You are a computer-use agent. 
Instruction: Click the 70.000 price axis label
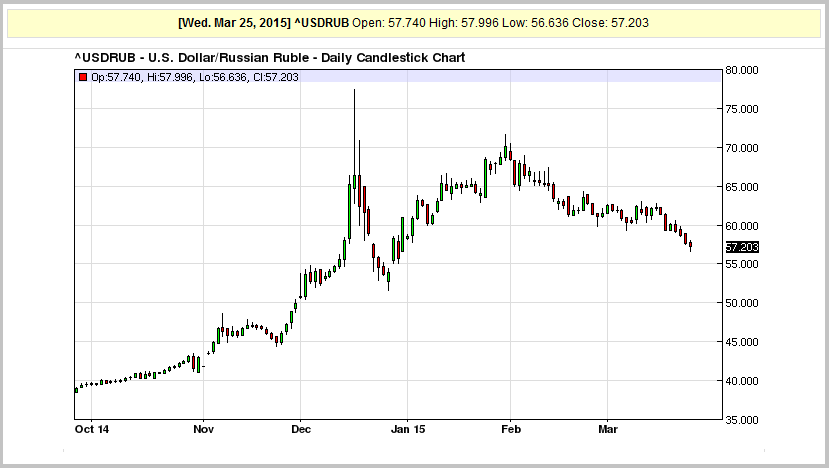742,148
